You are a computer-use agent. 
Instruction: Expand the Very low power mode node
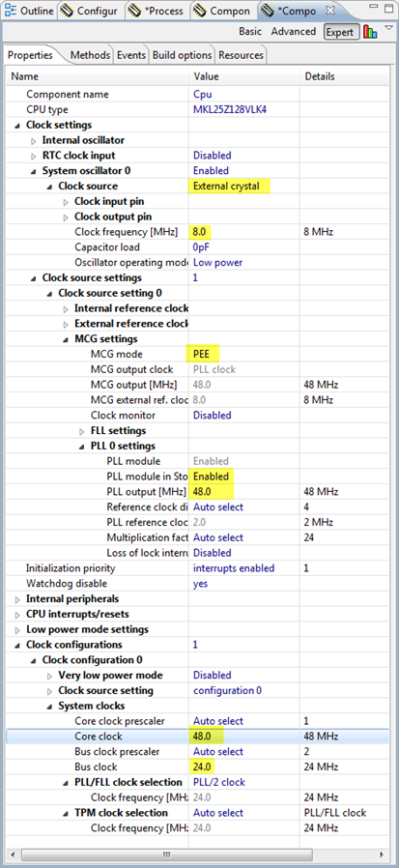click(x=49, y=676)
